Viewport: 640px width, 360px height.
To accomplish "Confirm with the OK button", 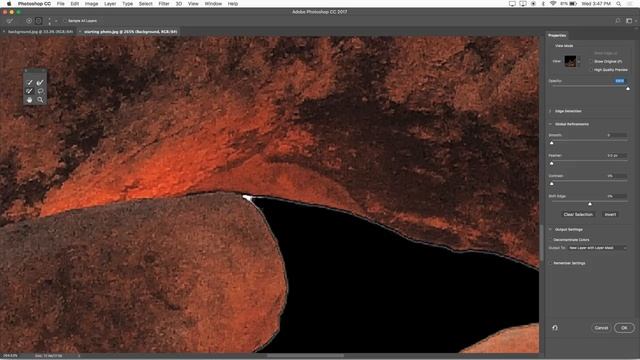I will point(624,328).
